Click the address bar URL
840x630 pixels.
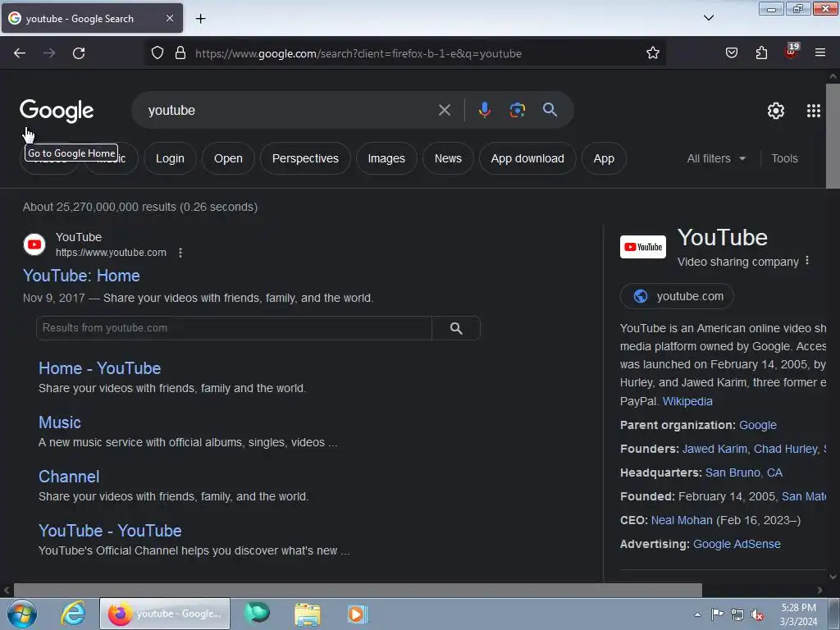[x=358, y=53]
